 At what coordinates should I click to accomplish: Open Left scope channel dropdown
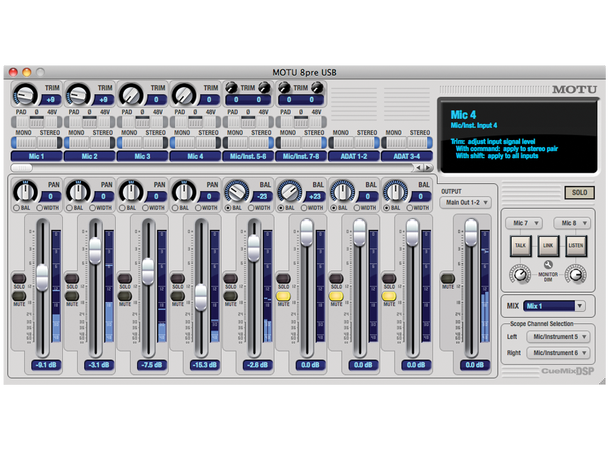[558, 337]
